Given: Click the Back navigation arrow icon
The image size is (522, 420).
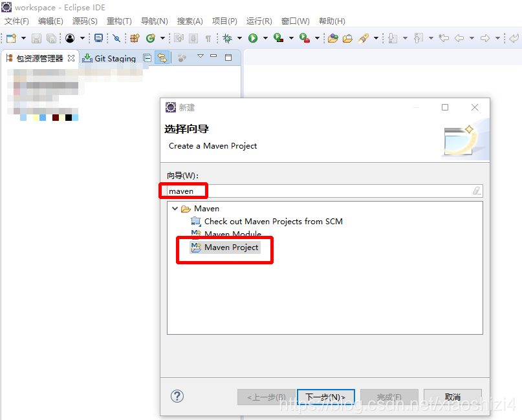Looking at the screenshot, I should tap(459, 38).
